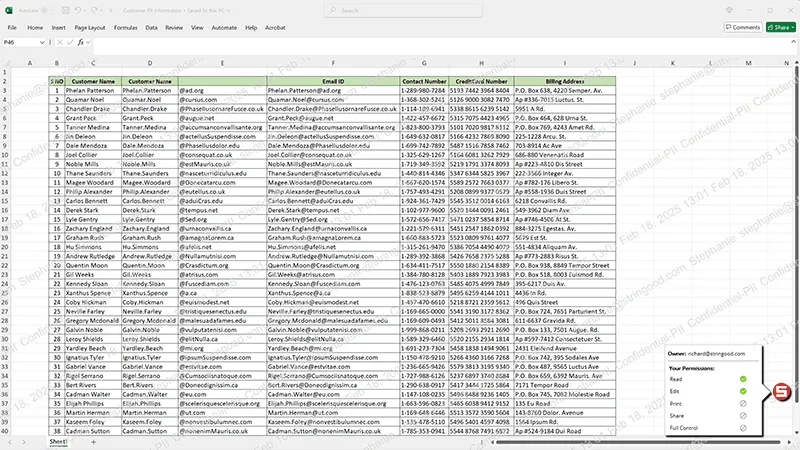The height and width of the screenshot is (450, 800).
Task: Select column F by its header letter
Action: click(333, 63)
